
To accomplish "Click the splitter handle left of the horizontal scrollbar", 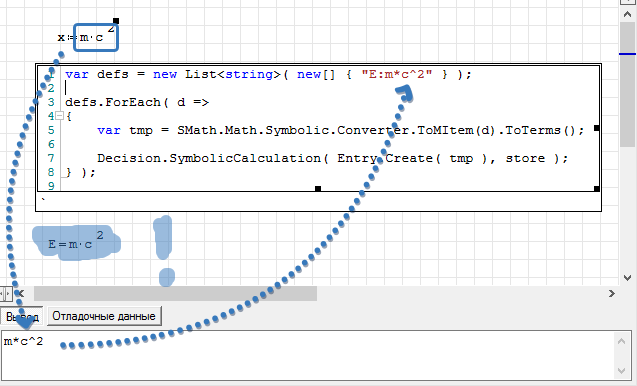I will 6,293.
